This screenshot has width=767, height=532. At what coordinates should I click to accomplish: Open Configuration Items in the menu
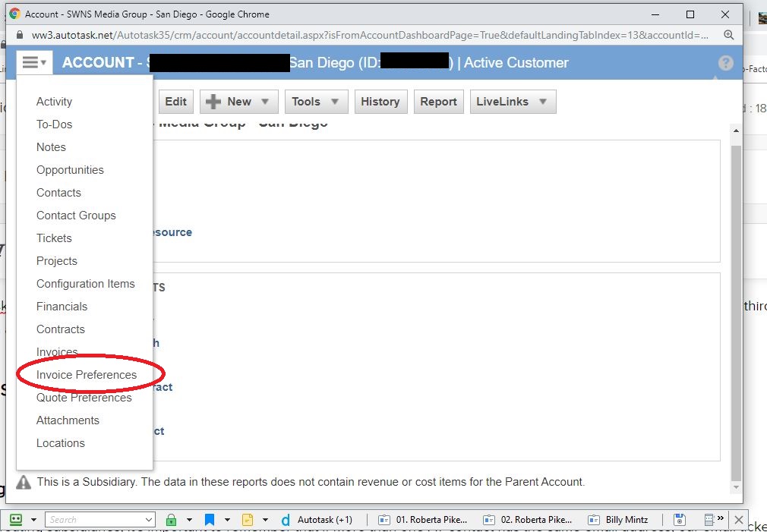tap(86, 284)
